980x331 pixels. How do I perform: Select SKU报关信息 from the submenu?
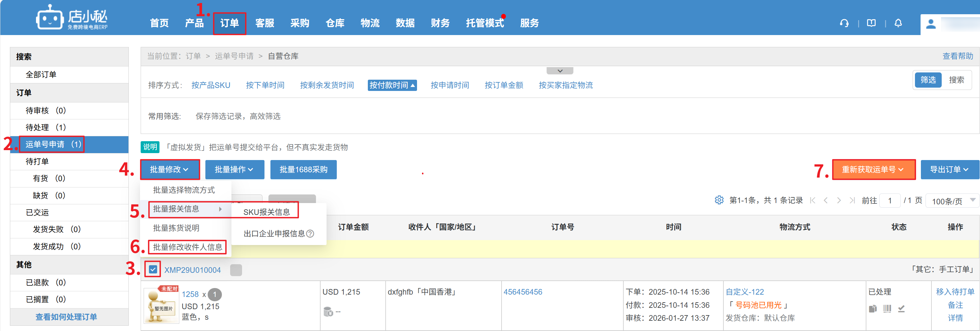(266, 212)
